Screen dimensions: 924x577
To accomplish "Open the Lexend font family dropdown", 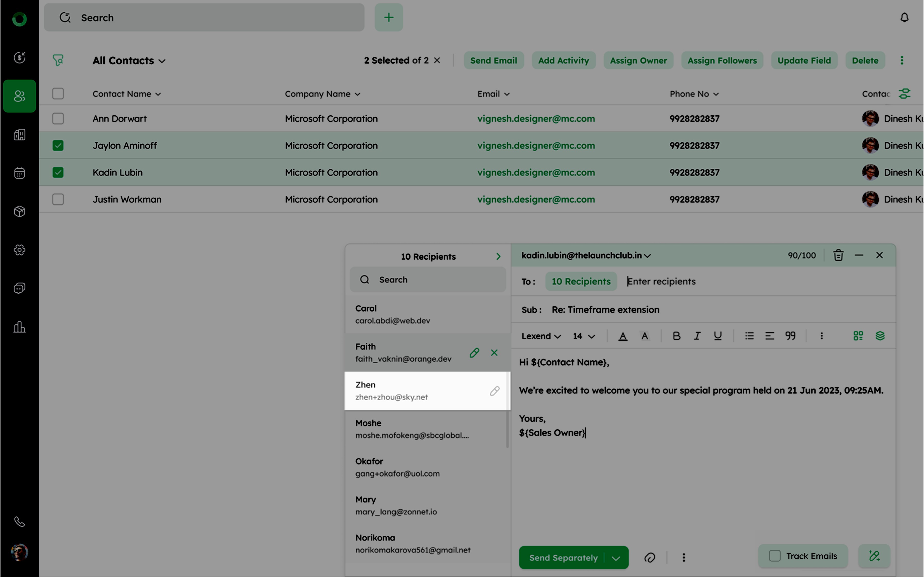I will pyautogui.click(x=541, y=336).
